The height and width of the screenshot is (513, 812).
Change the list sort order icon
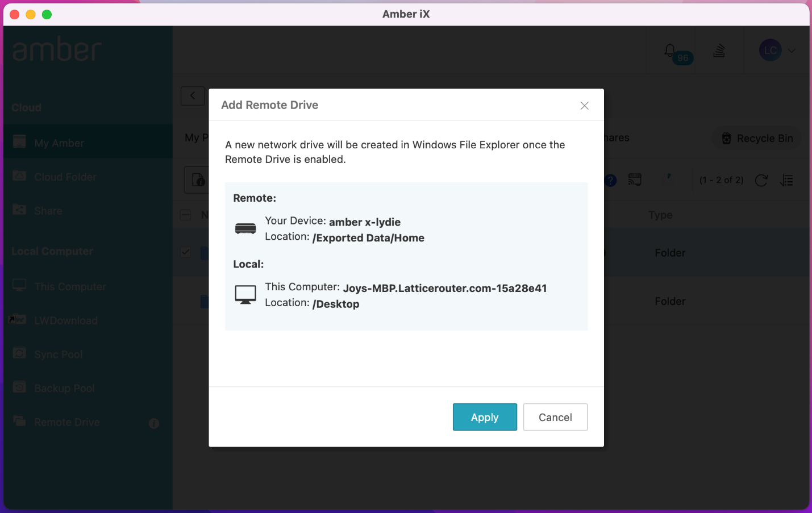click(786, 181)
